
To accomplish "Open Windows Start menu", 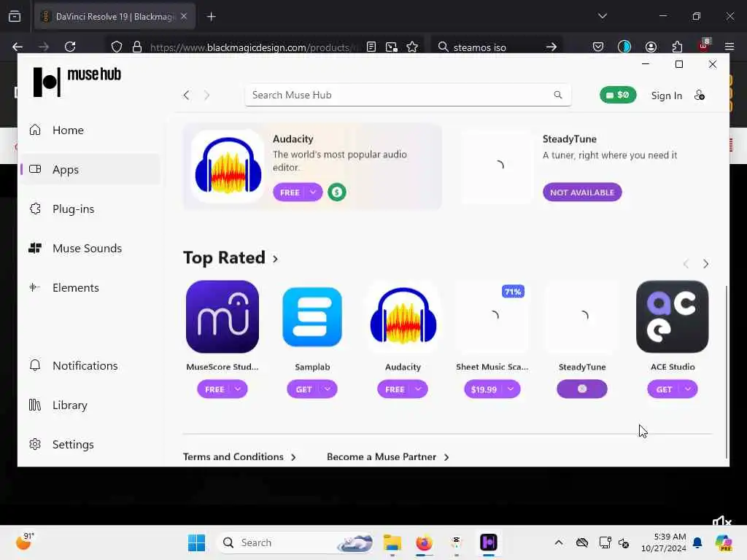I will (196, 542).
